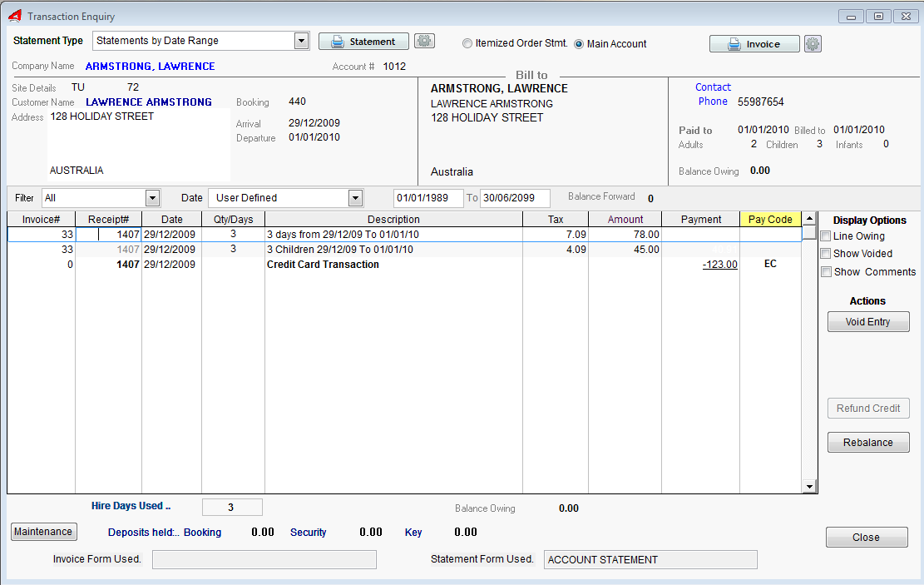Select the '3 days from 29/12/09 To 01/01/10' row
Viewport: 924px width, 585px height.
404,235
